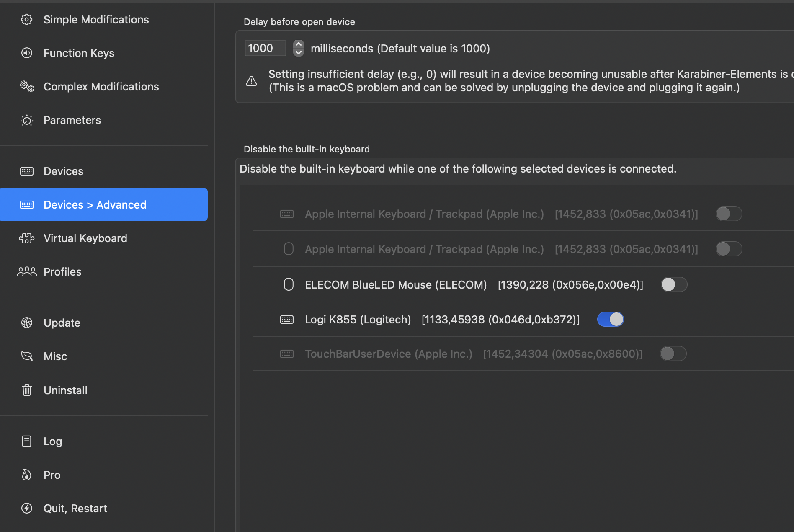Turn off the Logi K855 toggle
794x532 pixels.
[610, 320]
